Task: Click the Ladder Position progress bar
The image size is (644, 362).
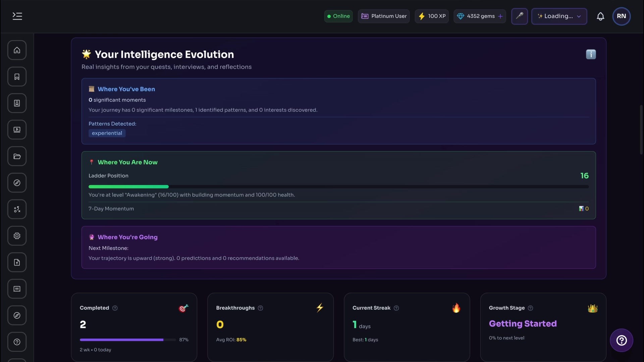Action: click(338, 187)
